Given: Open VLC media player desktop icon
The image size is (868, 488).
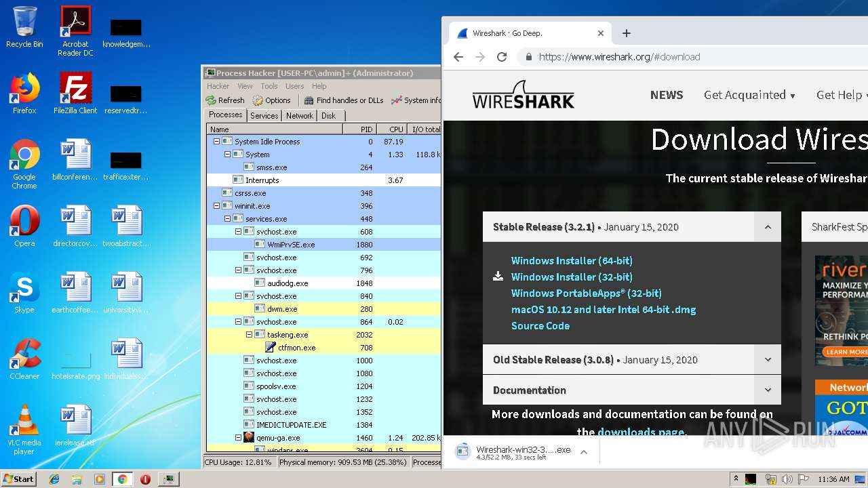Looking at the screenshot, I should pos(24,430).
